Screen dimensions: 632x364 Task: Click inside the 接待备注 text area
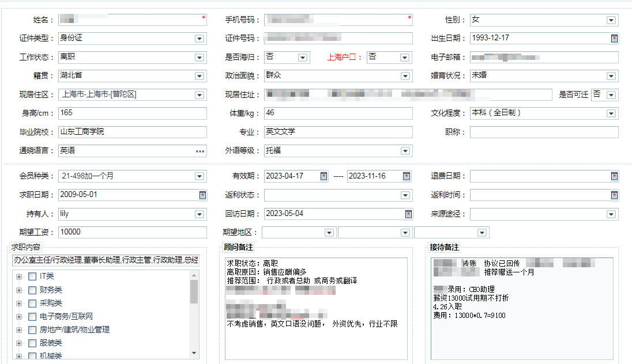[522, 309]
